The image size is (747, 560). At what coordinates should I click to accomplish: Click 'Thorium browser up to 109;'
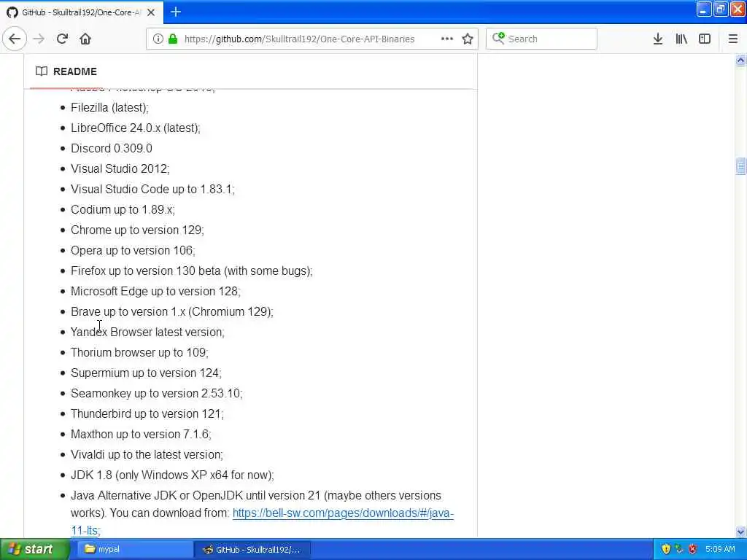tap(139, 353)
